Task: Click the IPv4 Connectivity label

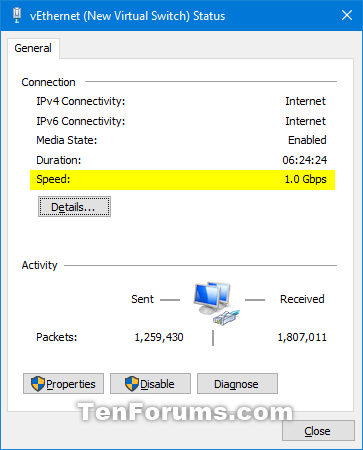Action: (81, 101)
